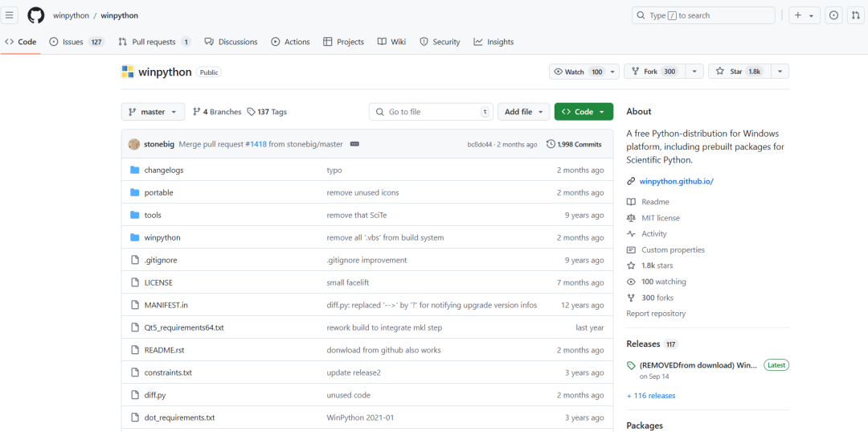The height and width of the screenshot is (432, 868).
Task: Click the commit details ellipsis icon
Action: point(354,144)
